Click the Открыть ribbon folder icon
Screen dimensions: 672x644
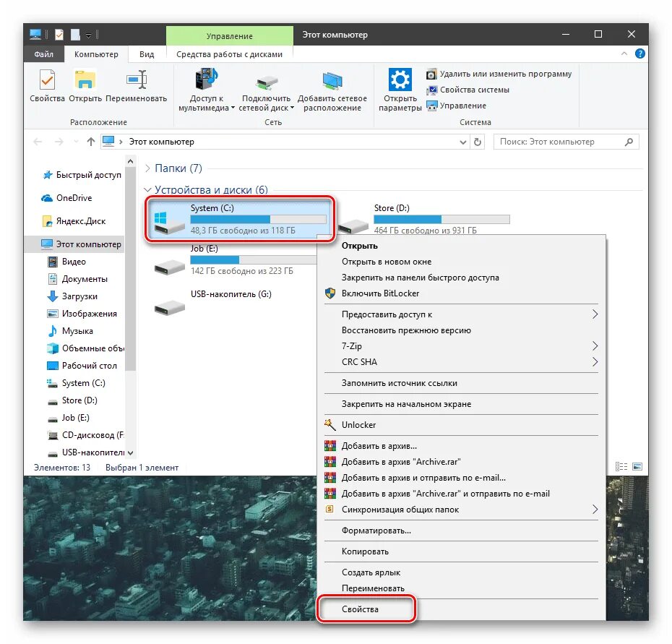click(85, 80)
